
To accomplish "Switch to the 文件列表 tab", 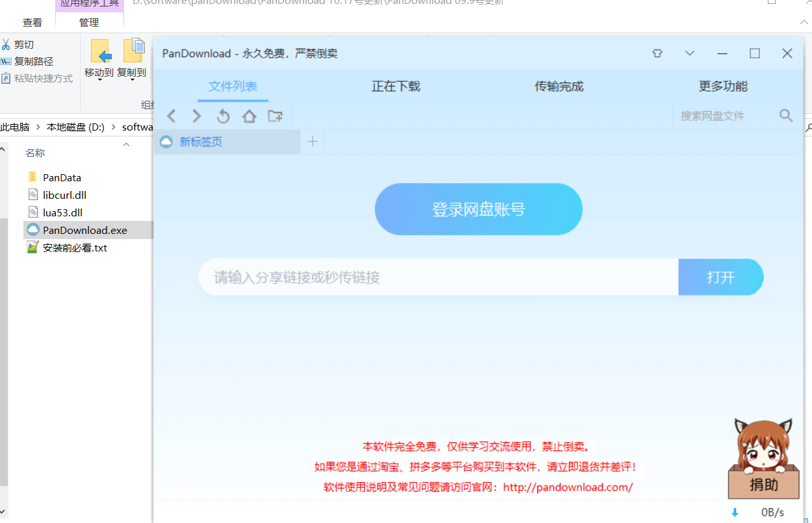I will [x=233, y=86].
